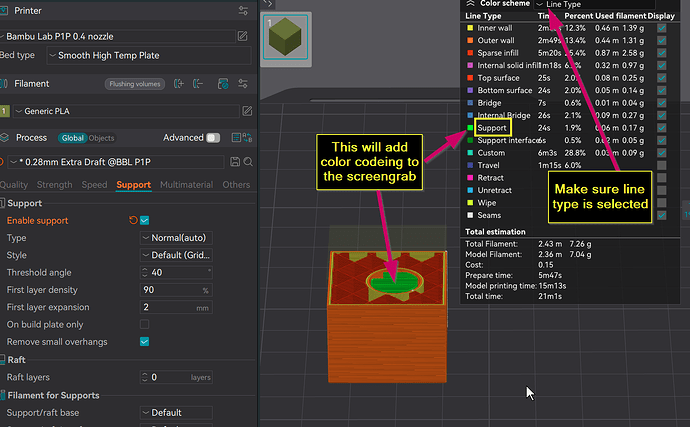690x427 pixels.
Task: Switch to the Quality tab
Action: 14,185
